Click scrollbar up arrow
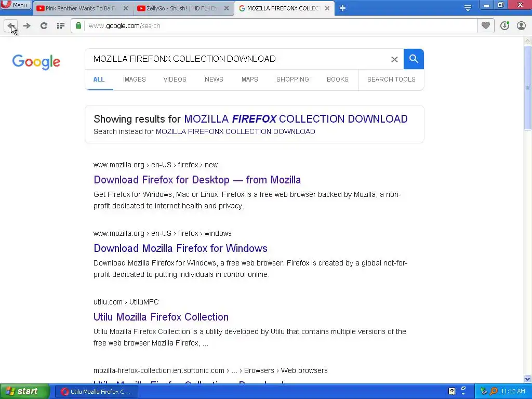This screenshot has width=532, height=399. tap(528, 41)
